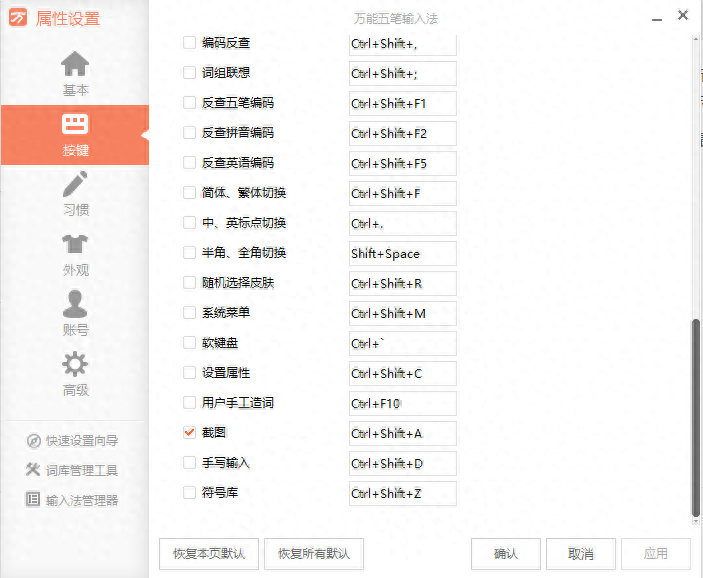The height and width of the screenshot is (578, 703).
Task: Click the Ctrl+Shift+F5 hotkey field
Action: tap(403, 164)
